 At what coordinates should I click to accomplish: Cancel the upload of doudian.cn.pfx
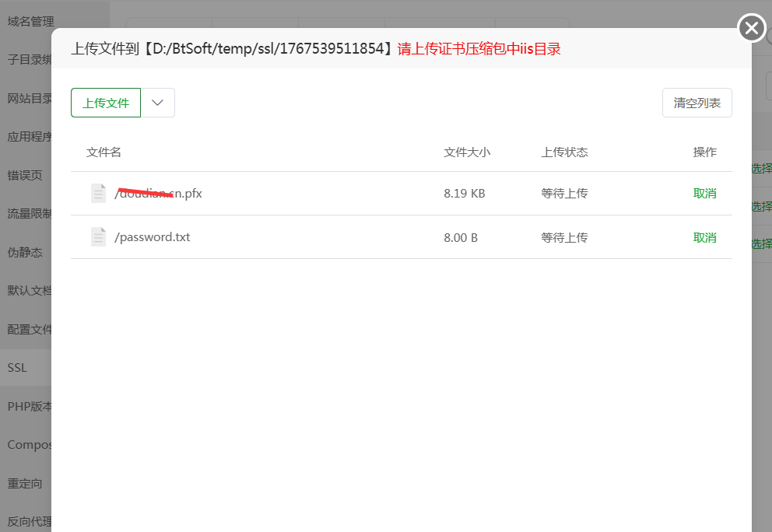tap(704, 192)
